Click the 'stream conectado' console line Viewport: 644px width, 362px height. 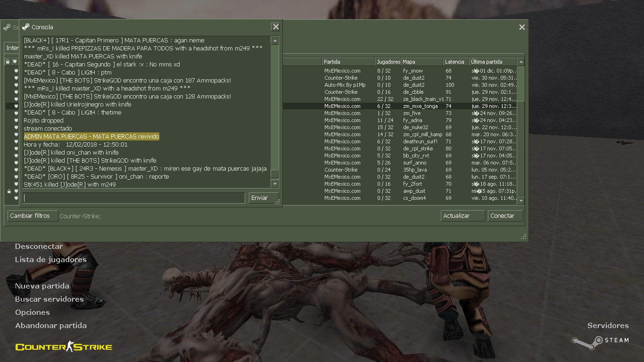[x=48, y=128]
